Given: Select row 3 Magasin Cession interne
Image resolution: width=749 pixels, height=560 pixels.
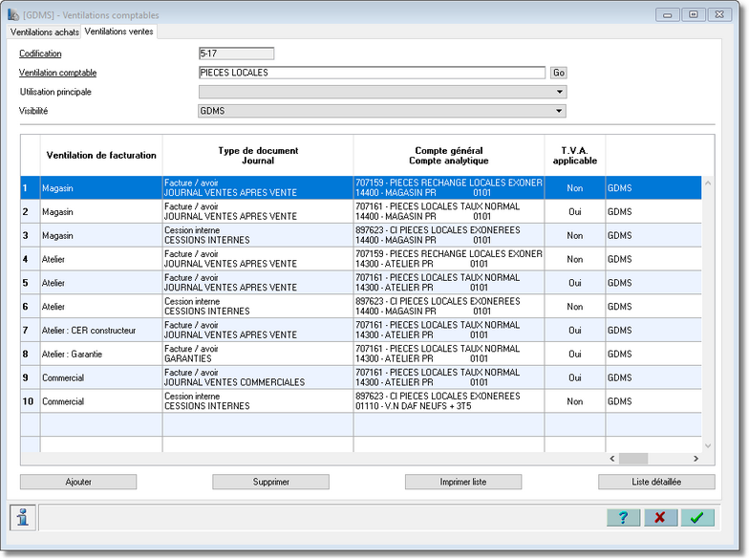Looking at the screenshot, I should point(361,235).
